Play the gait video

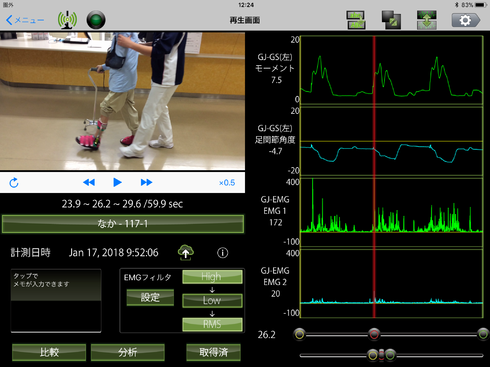(117, 182)
